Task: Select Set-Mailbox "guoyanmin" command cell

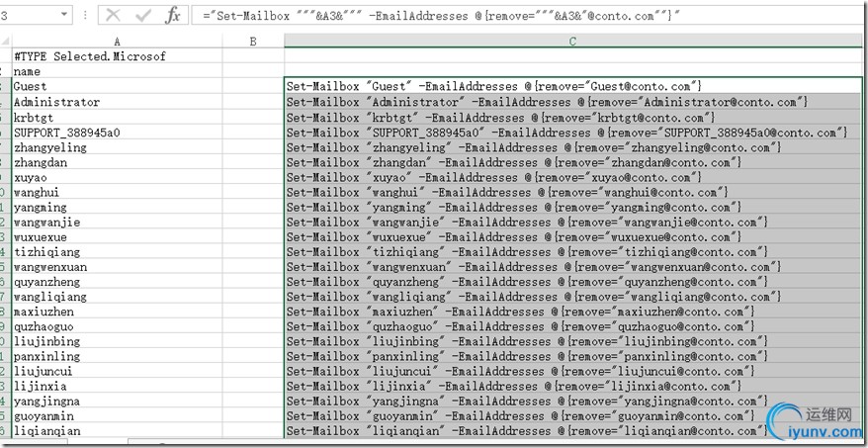Action: pyautogui.click(x=573, y=416)
